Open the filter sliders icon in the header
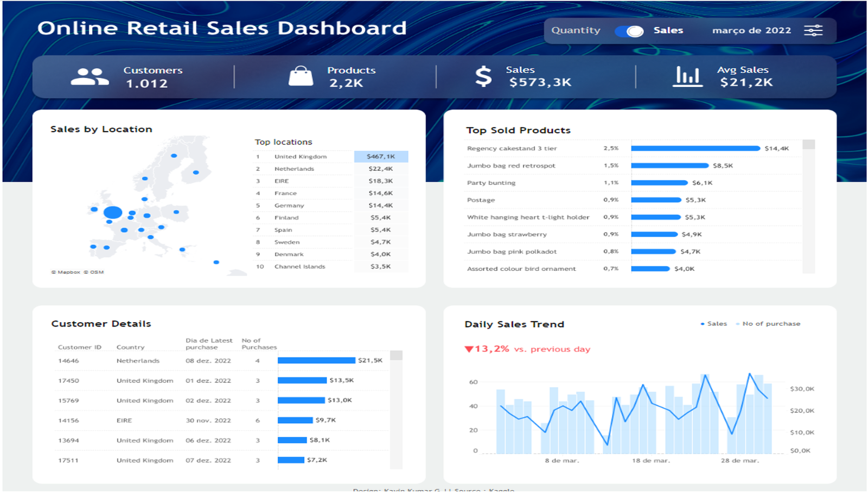Screen dimensions: 868x493 click(x=814, y=30)
